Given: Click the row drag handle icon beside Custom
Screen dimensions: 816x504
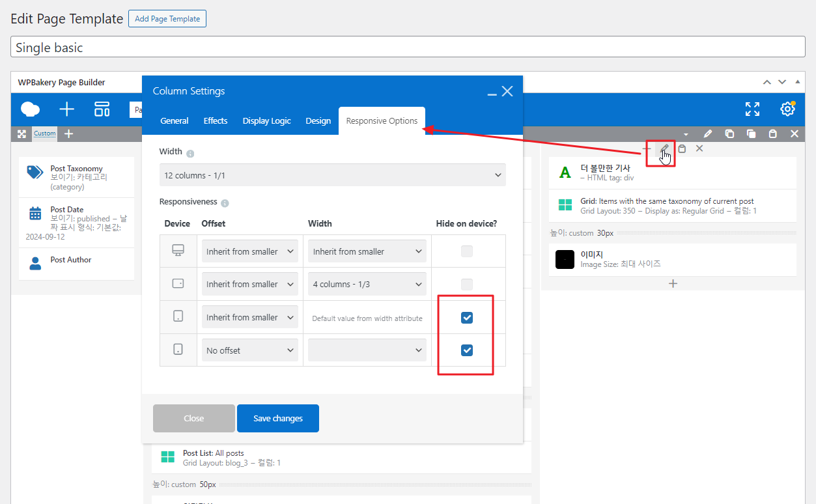Looking at the screenshot, I should click(x=21, y=133).
